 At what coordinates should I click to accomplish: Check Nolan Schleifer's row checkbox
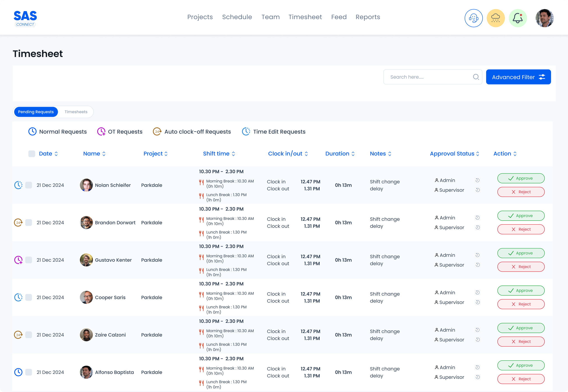pos(29,185)
